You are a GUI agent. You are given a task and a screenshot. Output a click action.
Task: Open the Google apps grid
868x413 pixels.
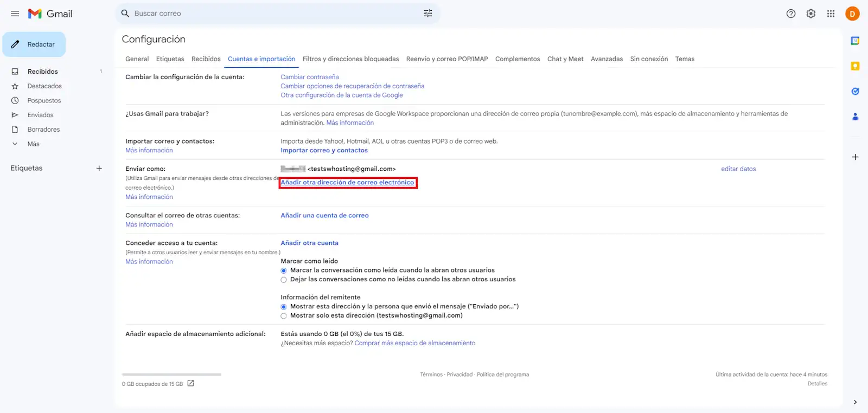click(x=831, y=14)
